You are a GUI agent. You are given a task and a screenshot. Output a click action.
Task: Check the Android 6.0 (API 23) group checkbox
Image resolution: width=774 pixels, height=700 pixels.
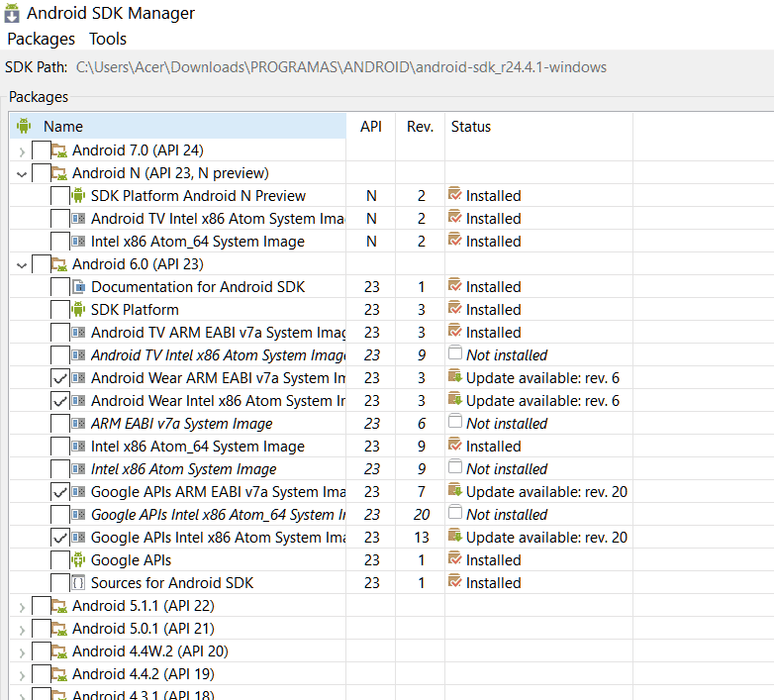[x=42, y=264]
